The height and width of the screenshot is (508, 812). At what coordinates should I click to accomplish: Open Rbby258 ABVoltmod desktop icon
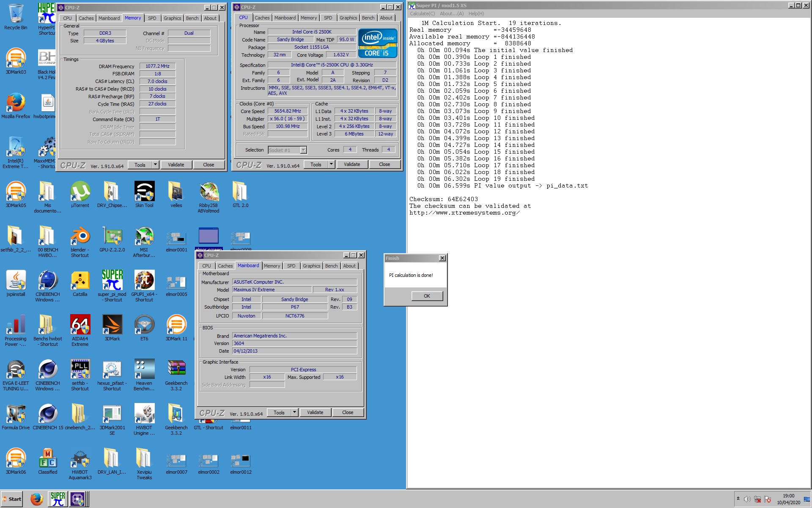(208, 197)
